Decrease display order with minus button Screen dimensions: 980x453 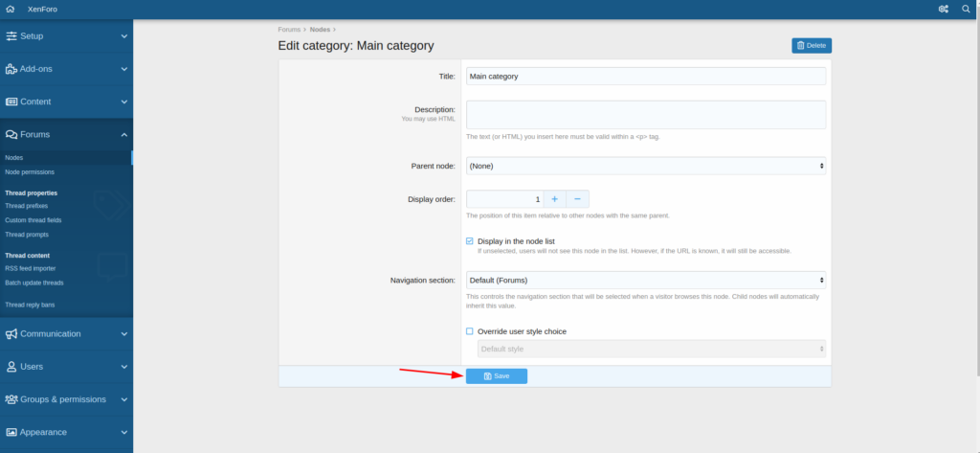click(577, 199)
